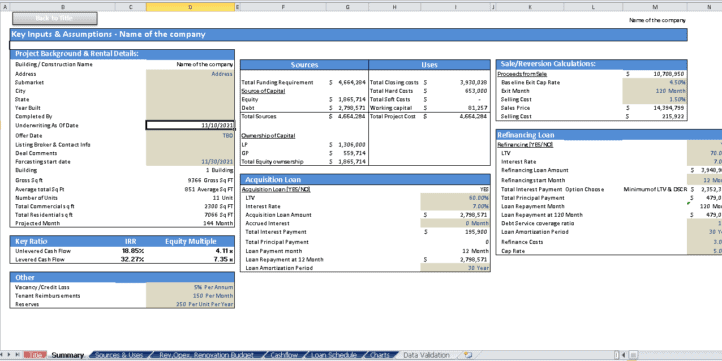Screen dimensions: 722x361
Task: Click the Equity Multiple 4.11x value
Action: (224, 251)
